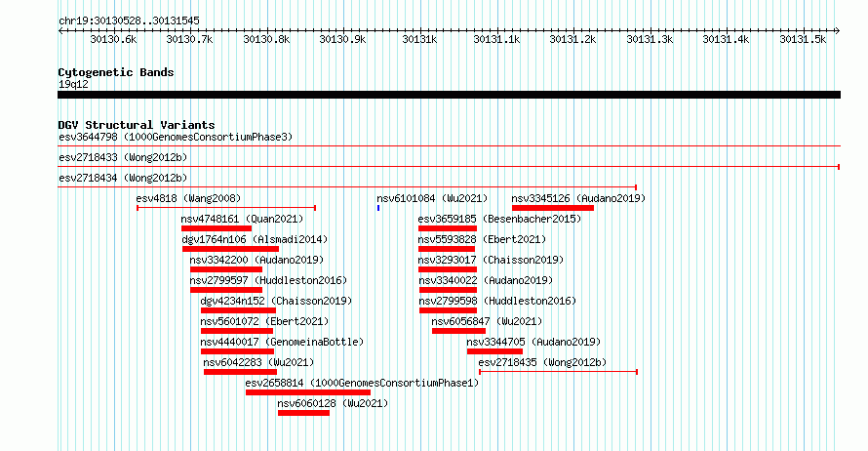
Task: Click the red bar under nsv6060128
Action: pyautogui.click(x=304, y=413)
